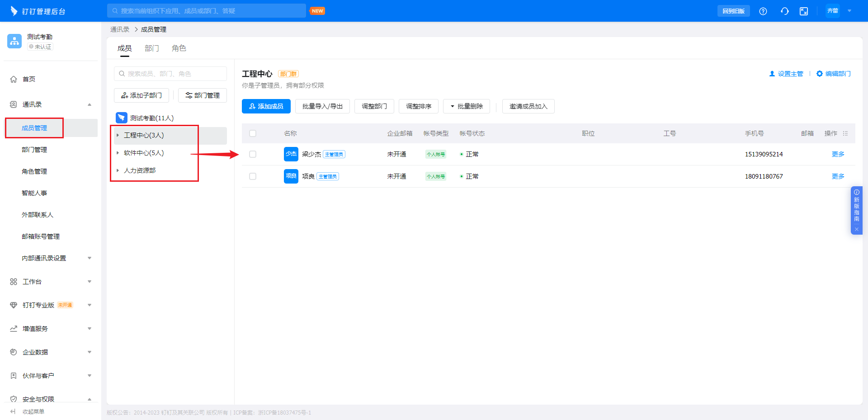Click the 钉钉专业版 diamond icon

[x=14, y=305]
